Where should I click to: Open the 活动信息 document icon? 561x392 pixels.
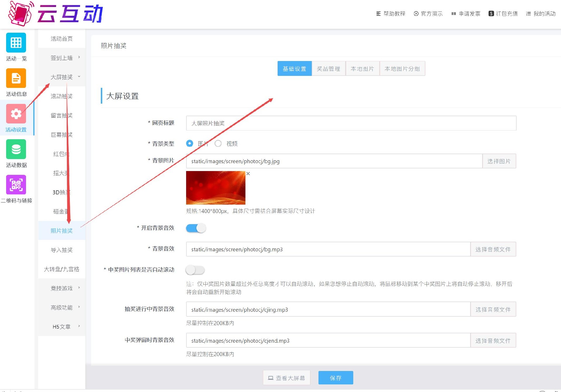(16, 78)
